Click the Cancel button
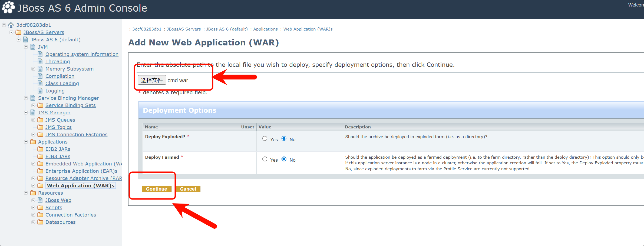 (188, 189)
